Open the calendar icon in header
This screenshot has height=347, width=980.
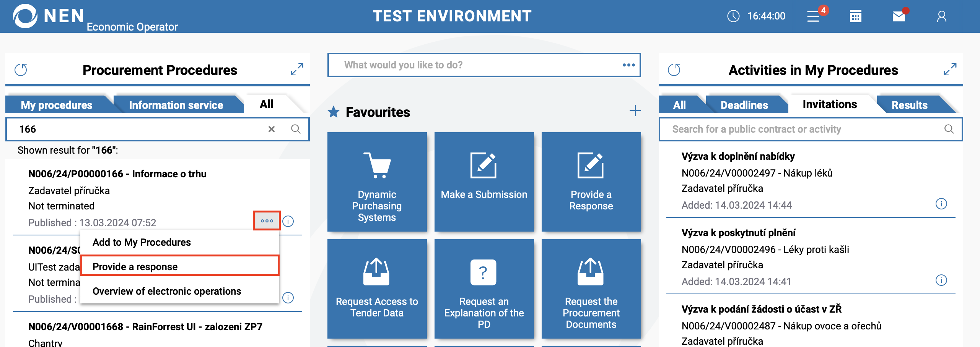[856, 16]
